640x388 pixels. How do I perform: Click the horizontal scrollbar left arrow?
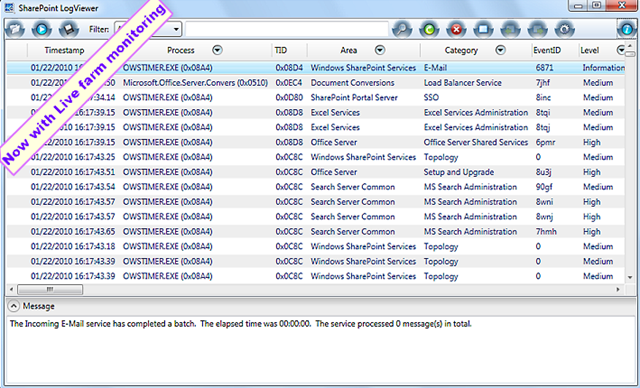click(11, 289)
